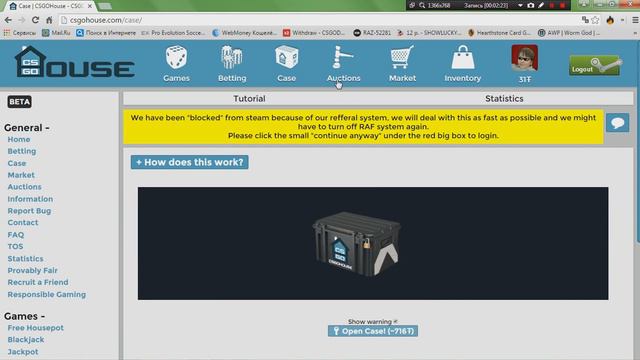Viewport: 640px width, 360px height.
Task: Click the user profile avatar
Action: coord(524,58)
